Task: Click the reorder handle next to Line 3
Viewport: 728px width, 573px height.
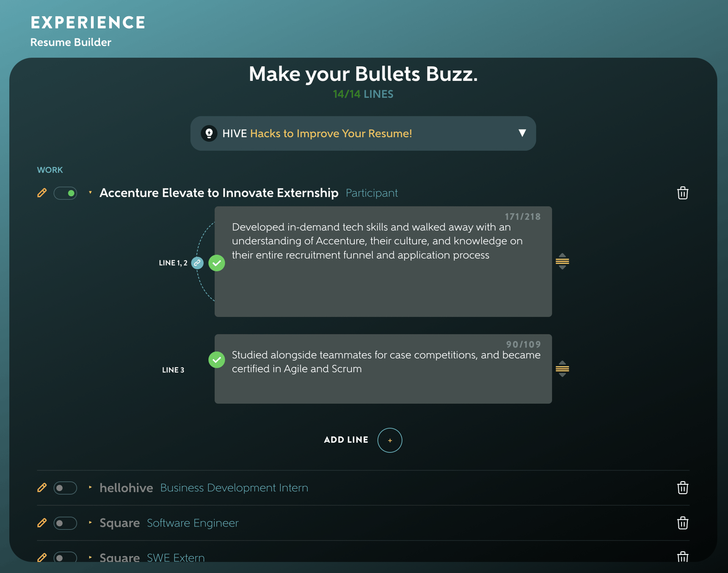Action: click(563, 369)
